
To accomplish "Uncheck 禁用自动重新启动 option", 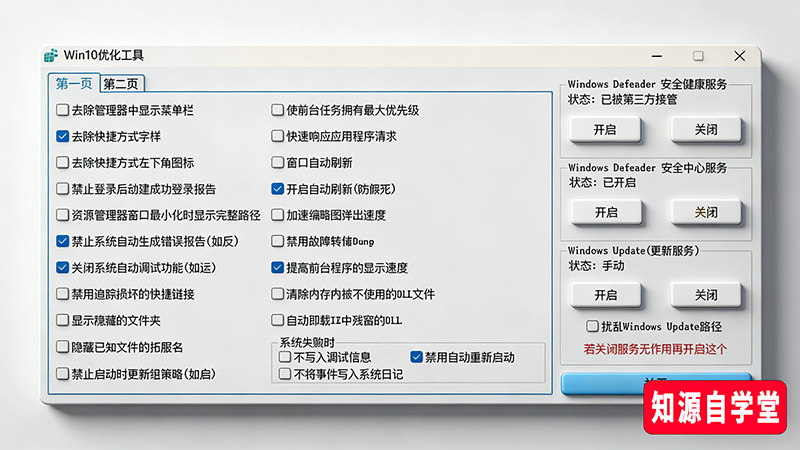I will (417, 357).
